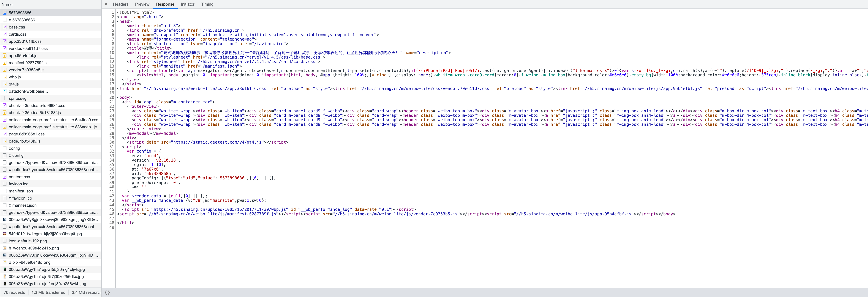Click the "uid: '5673898686'," line
868x297 pixels.
click(154, 173)
